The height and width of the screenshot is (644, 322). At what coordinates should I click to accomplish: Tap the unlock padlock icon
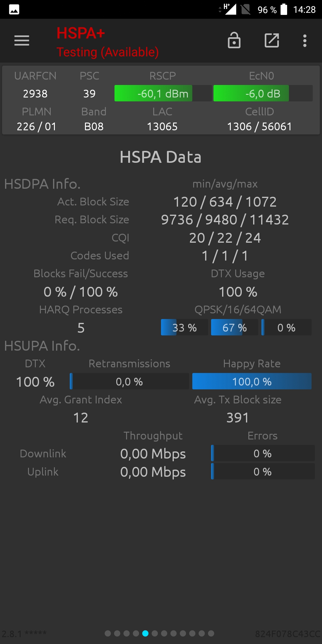point(234,40)
